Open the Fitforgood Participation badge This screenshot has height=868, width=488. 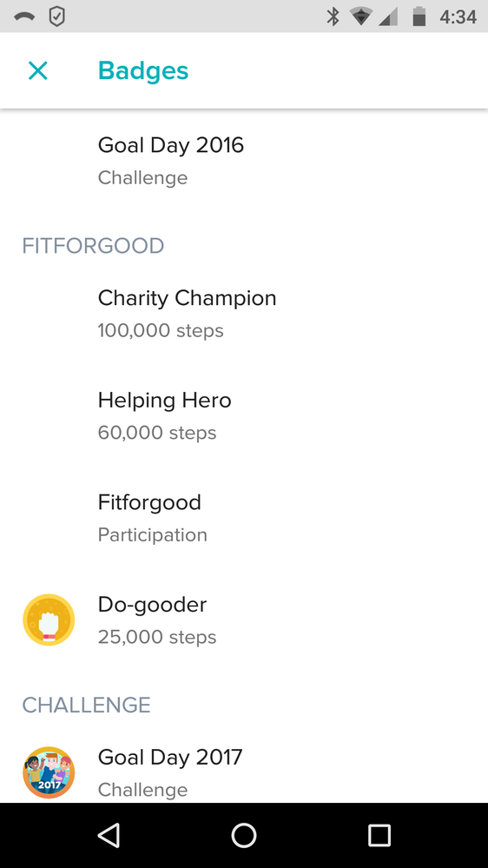pos(244,518)
